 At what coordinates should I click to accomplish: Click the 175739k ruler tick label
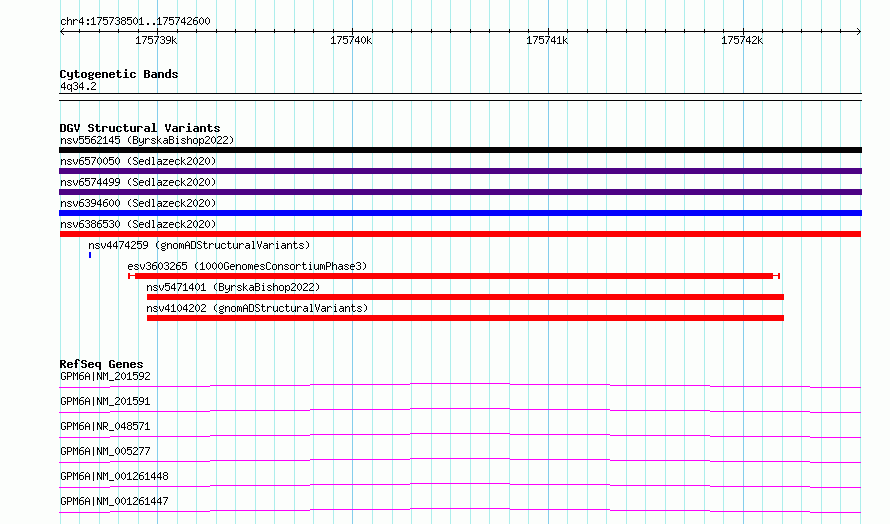coord(156,40)
